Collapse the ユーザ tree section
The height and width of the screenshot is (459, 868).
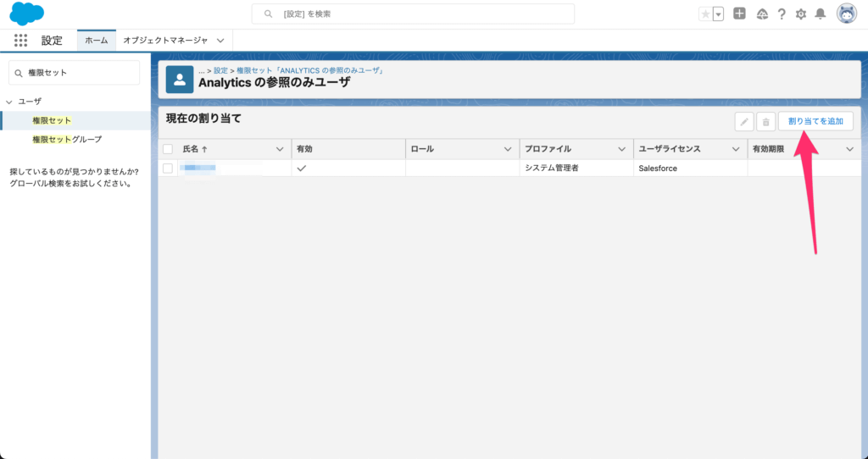click(8, 102)
